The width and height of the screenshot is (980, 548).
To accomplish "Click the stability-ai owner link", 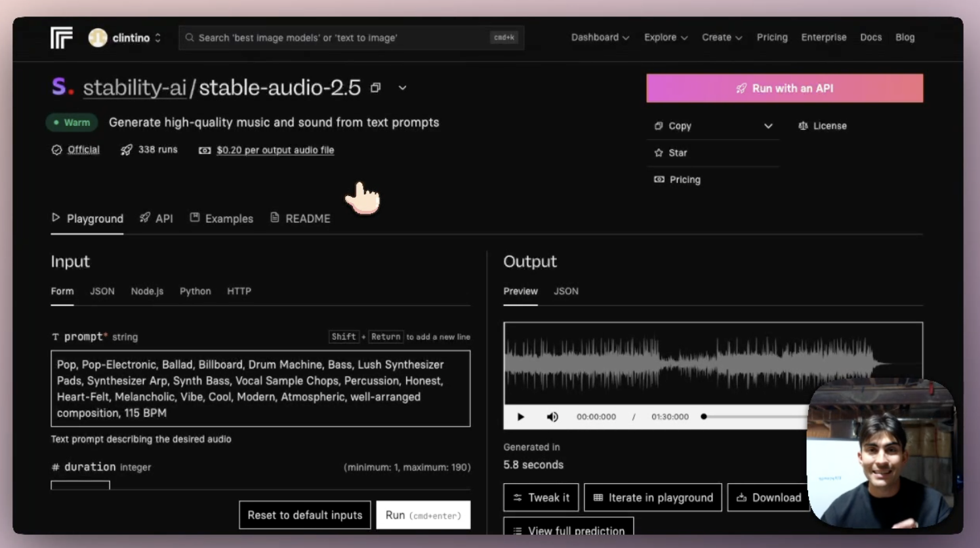I will 134,87.
